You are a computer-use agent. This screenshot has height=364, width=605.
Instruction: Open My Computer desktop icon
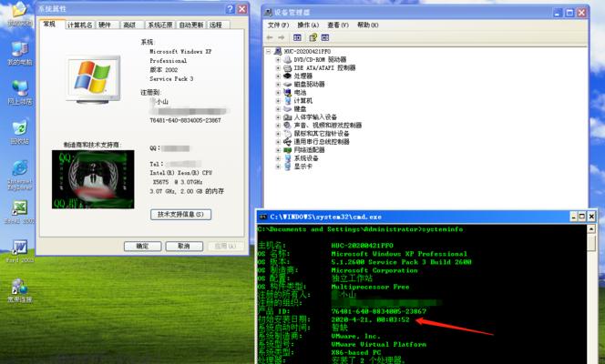(x=19, y=54)
